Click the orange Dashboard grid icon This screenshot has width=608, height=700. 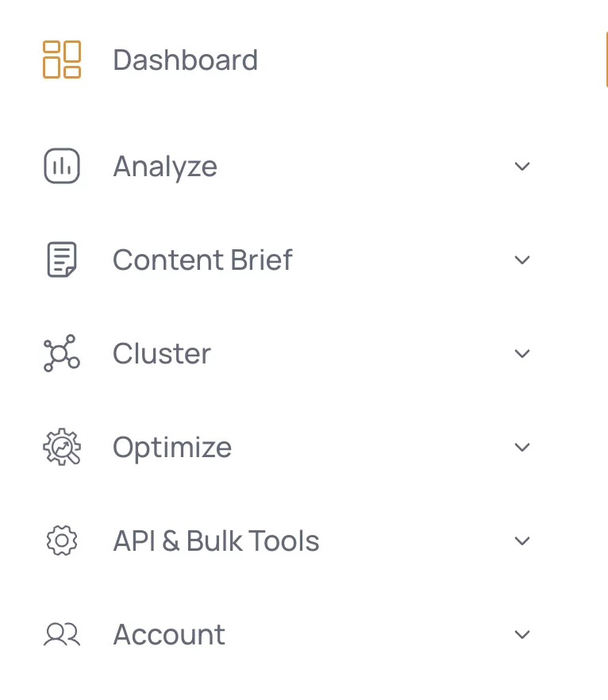tap(62, 60)
